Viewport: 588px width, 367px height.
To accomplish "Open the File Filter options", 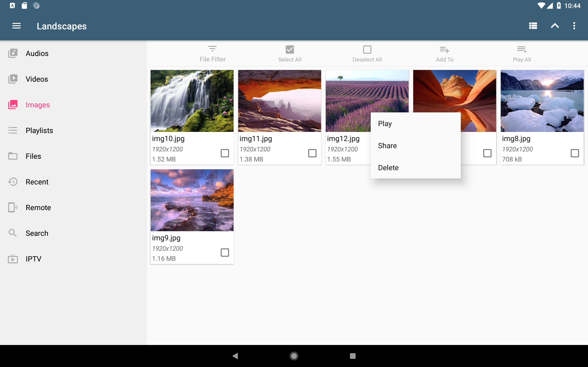I will pos(212,54).
